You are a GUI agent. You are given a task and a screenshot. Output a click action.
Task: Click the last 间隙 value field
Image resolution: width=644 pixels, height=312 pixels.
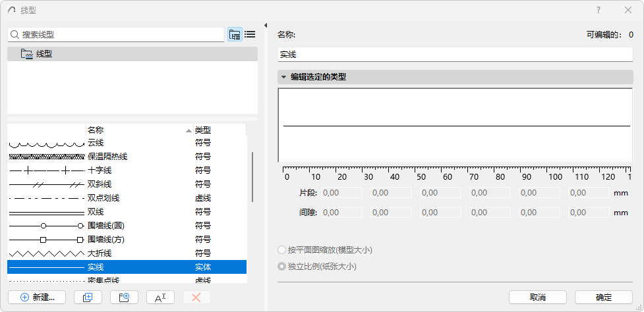point(589,213)
